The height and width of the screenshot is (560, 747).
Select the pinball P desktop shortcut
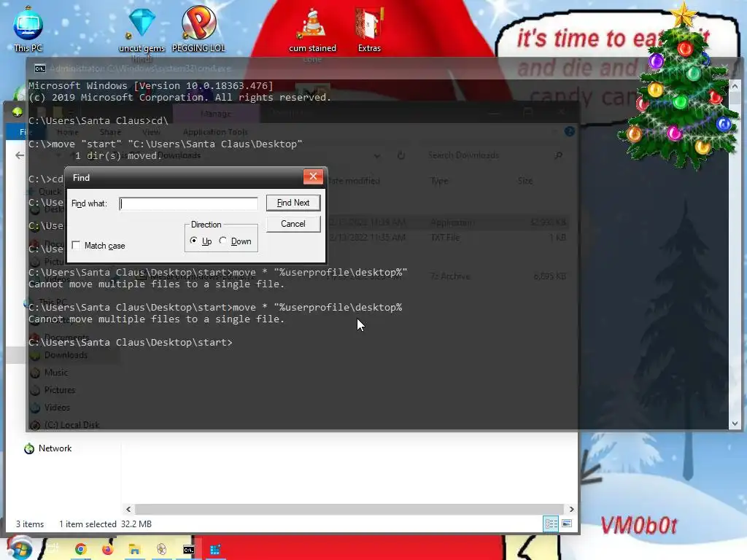(198, 29)
